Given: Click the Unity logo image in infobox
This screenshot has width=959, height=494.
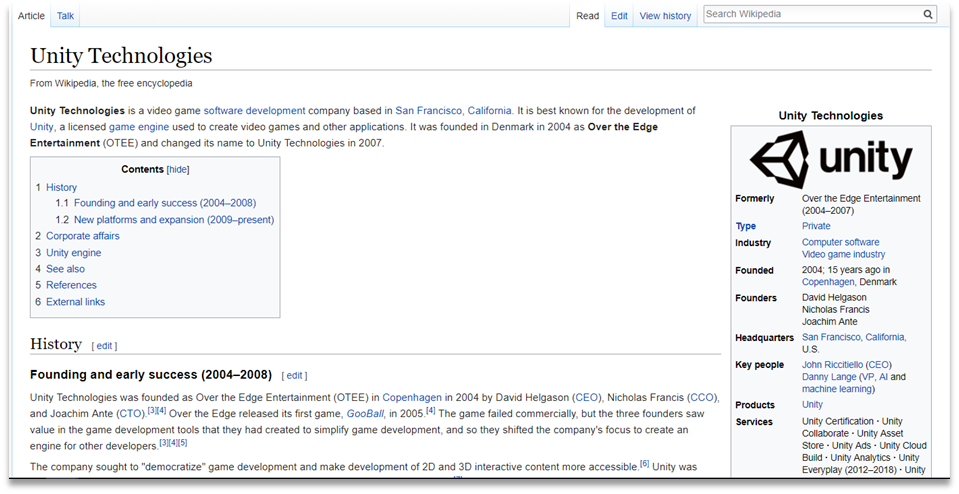Looking at the screenshot, I should click(831, 159).
